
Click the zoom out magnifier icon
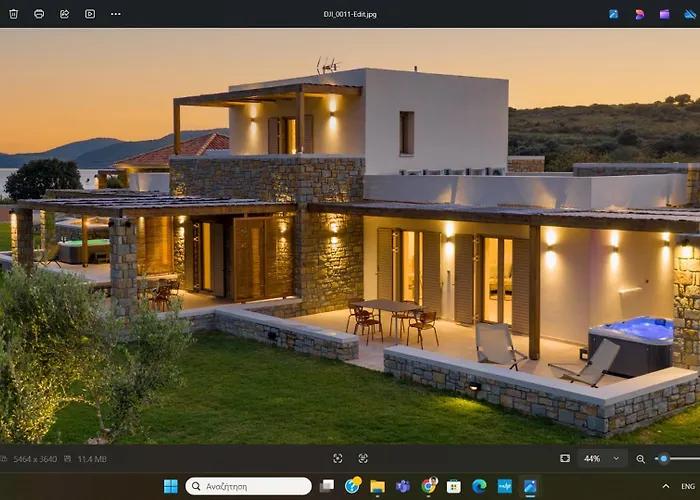[641, 458]
